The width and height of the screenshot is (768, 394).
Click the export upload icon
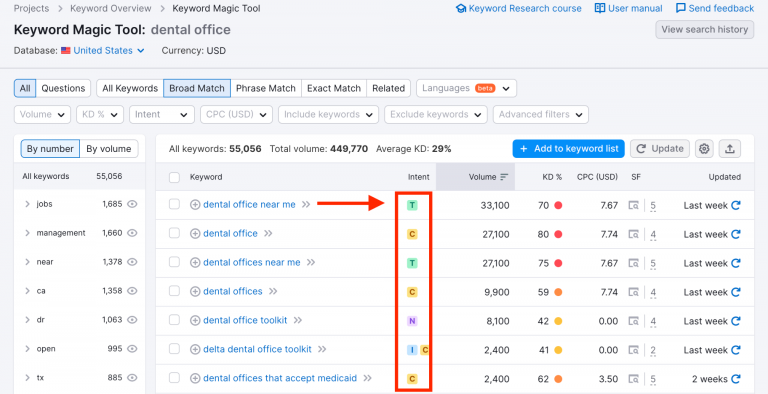[729, 148]
